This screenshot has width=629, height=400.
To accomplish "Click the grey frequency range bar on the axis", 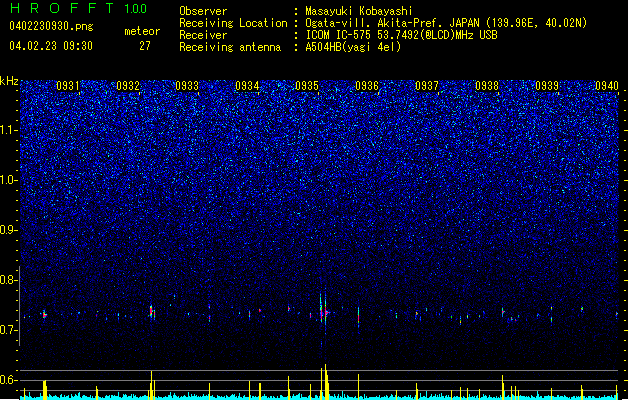I will click(19, 306).
